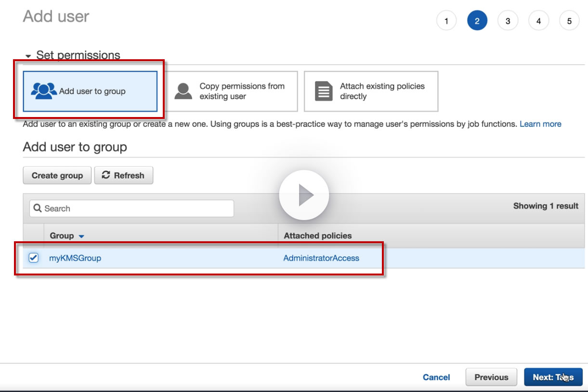The height and width of the screenshot is (392, 588).
Task: Go to step 1 of wizard
Action: tap(446, 21)
